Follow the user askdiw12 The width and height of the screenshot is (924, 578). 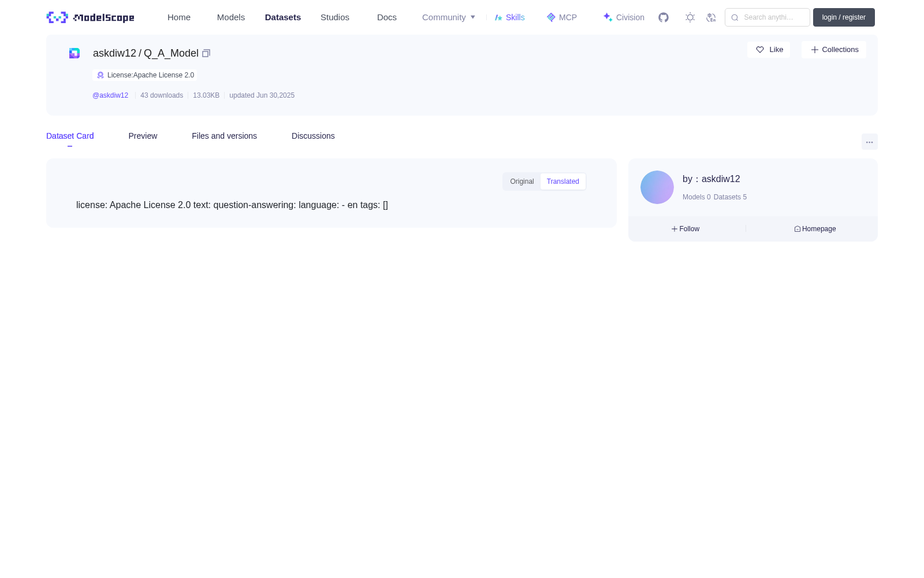pyautogui.click(x=685, y=229)
